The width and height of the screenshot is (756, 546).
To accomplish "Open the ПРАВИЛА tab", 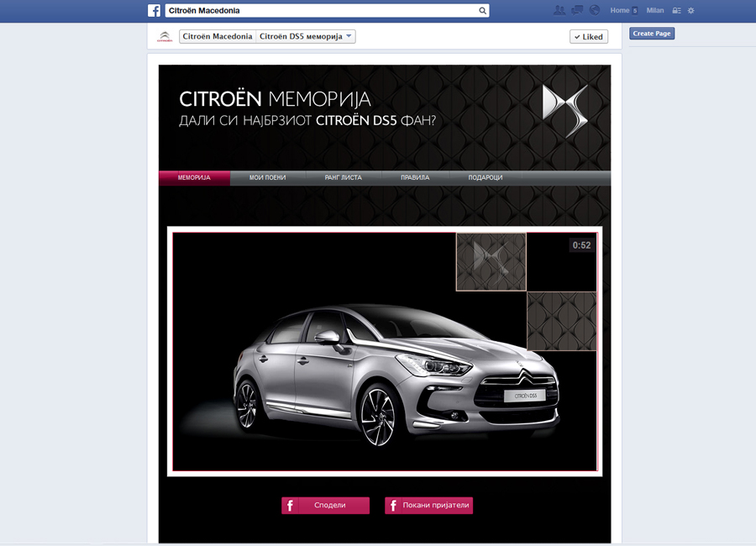I will point(415,177).
